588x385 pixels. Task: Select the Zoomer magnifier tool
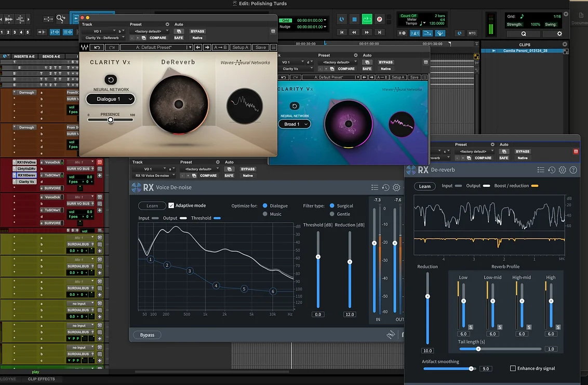click(60, 18)
